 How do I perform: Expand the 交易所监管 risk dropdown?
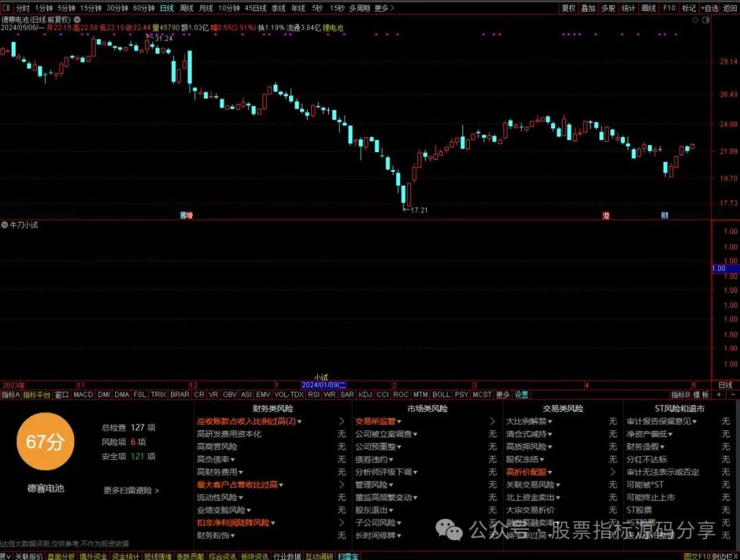tap(378, 421)
